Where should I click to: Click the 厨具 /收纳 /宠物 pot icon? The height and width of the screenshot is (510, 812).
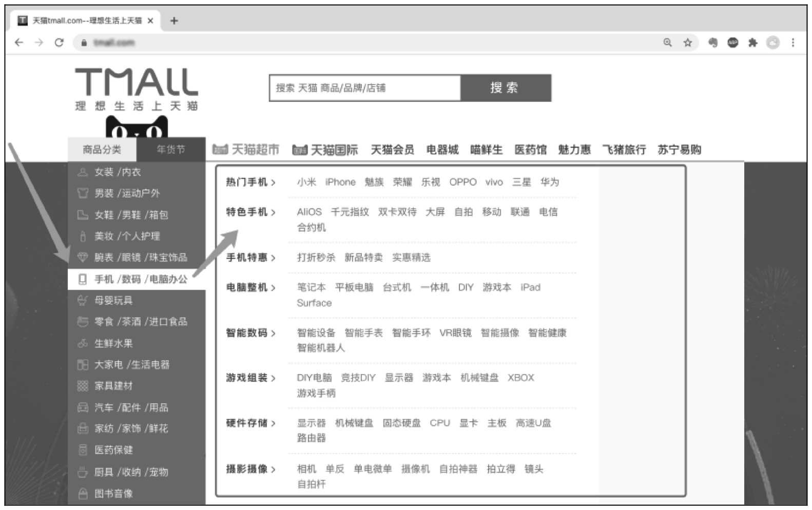click(83, 472)
